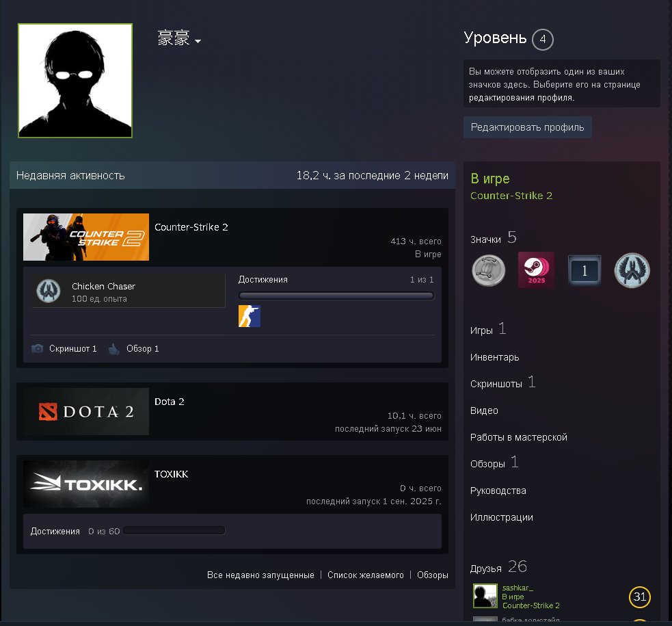Click Недавняя активность header
This screenshot has height=626, width=672.
pos(70,175)
